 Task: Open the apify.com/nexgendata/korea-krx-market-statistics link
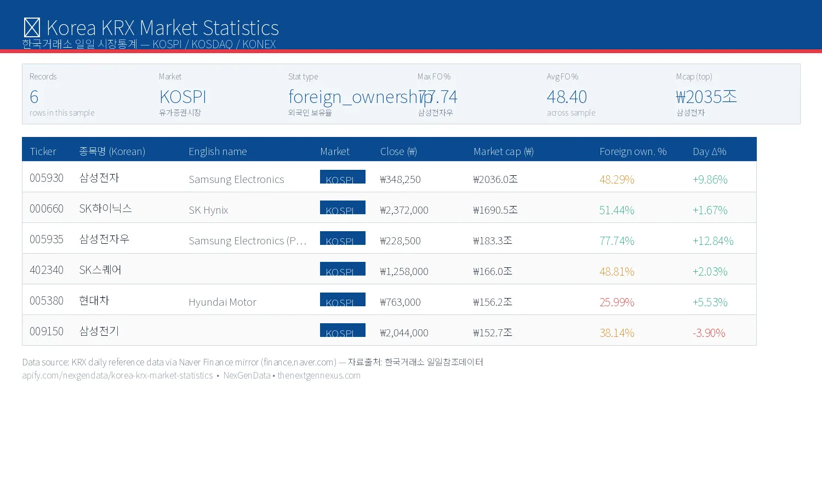[x=117, y=375]
